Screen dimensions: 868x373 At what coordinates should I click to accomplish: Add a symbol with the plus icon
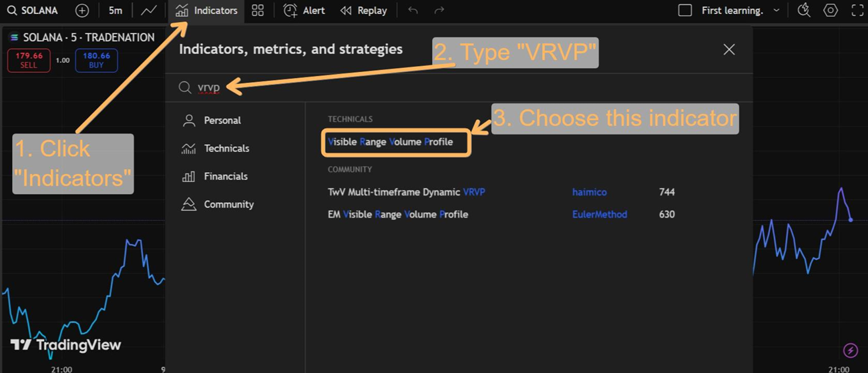[81, 11]
